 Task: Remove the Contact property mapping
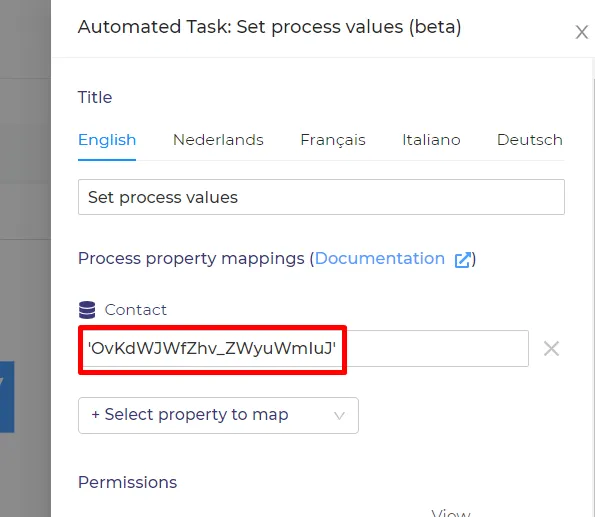[551, 348]
